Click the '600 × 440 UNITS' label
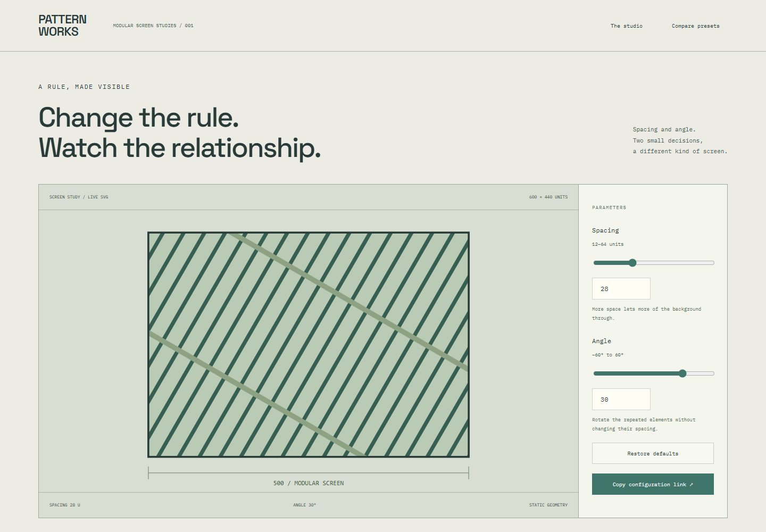Image resolution: width=766 pixels, height=532 pixels. click(548, 197)
